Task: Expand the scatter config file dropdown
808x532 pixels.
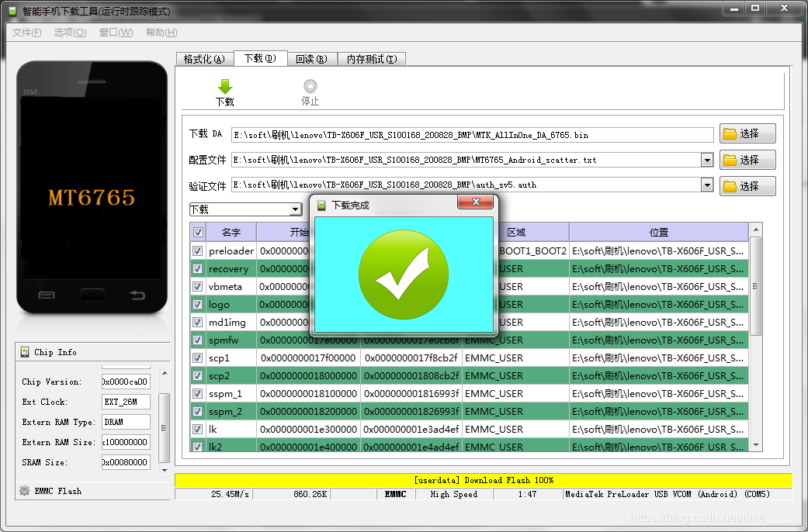Action: 707,161
